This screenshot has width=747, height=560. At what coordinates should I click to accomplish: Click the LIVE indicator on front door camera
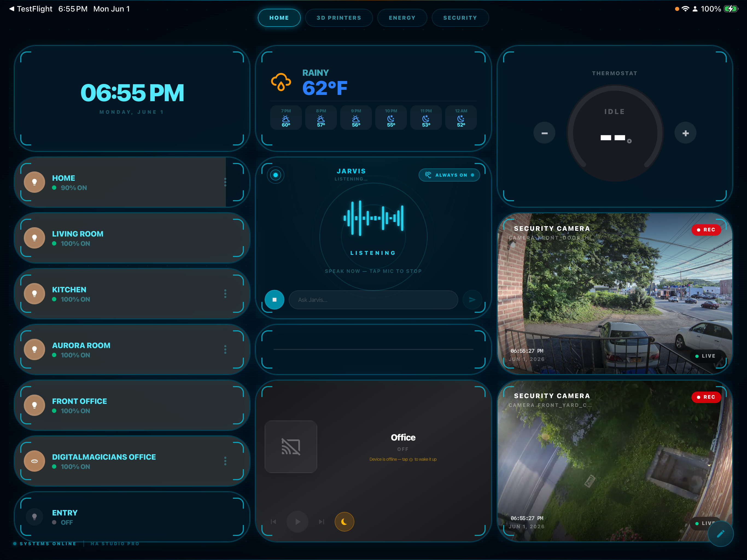pos(705,356)
